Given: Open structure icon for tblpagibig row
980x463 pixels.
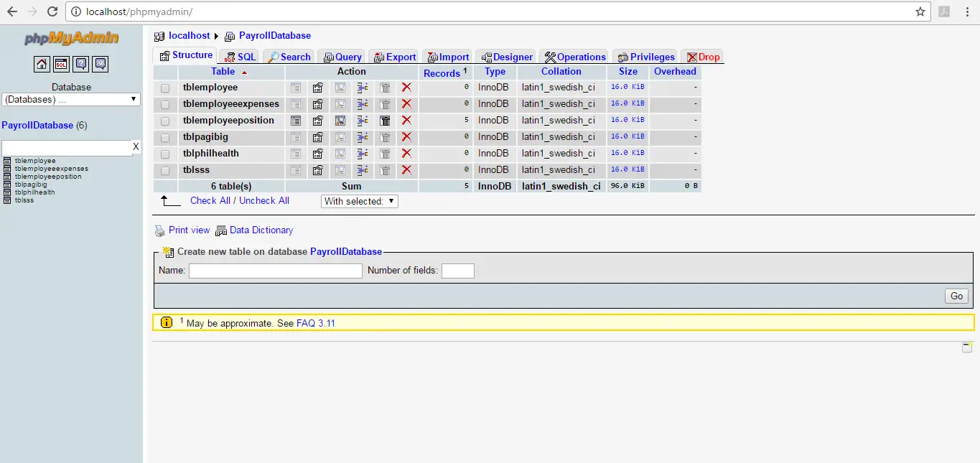Looking at the screenshot, I should (318, 137).
